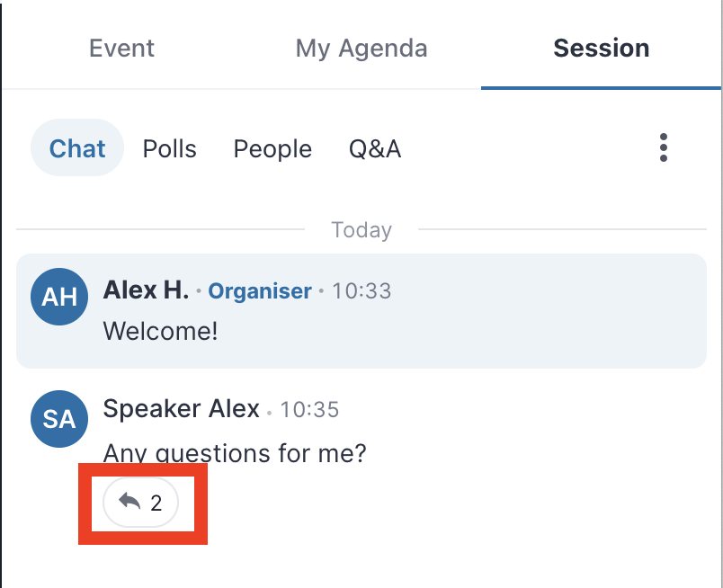Click the Organiser role label
This screenshot has height=588, width=723.
click(x=260, y=291)
